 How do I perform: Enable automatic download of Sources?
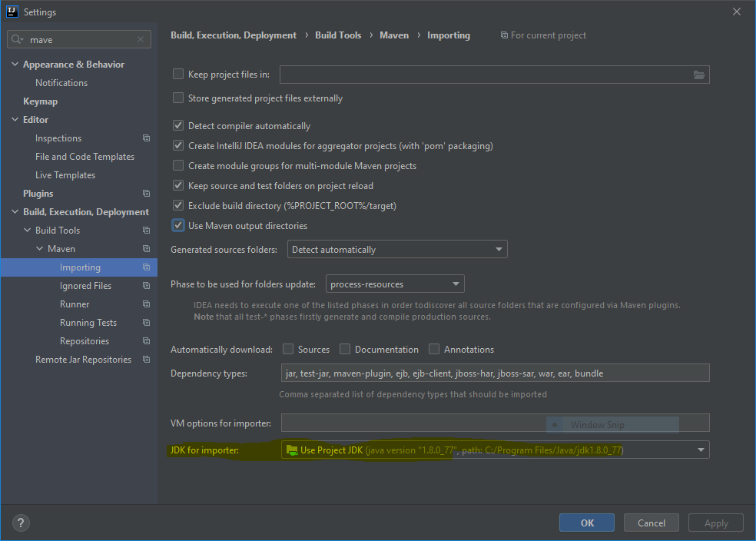tap(288, 349)
